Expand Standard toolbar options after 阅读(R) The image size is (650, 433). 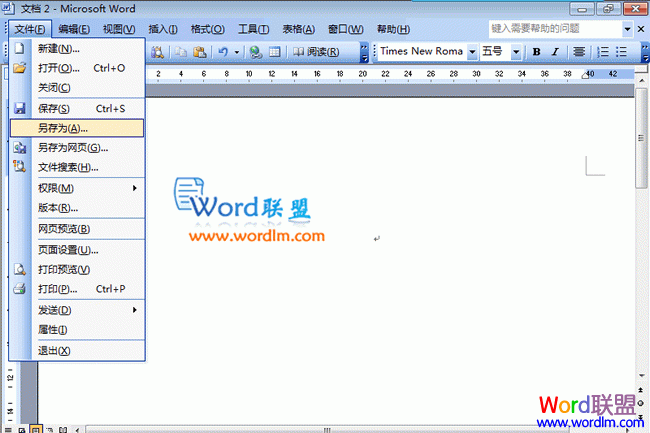(x=364, y=53)
